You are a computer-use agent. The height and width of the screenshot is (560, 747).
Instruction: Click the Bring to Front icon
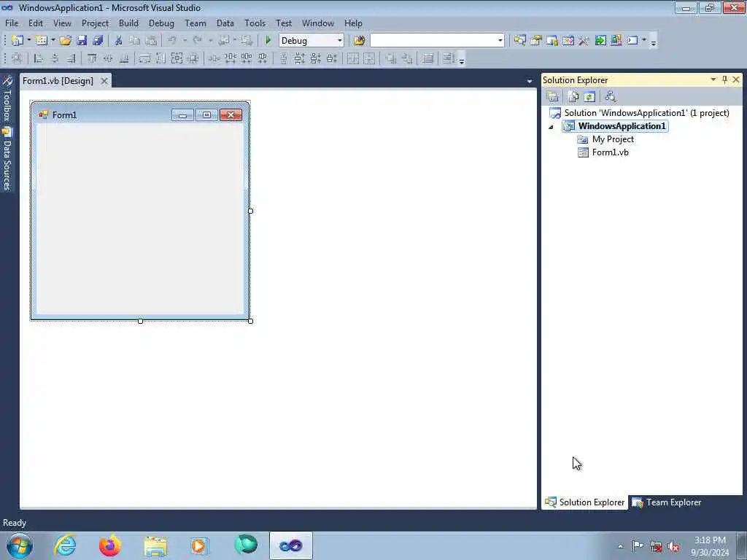tap(391, 58)
